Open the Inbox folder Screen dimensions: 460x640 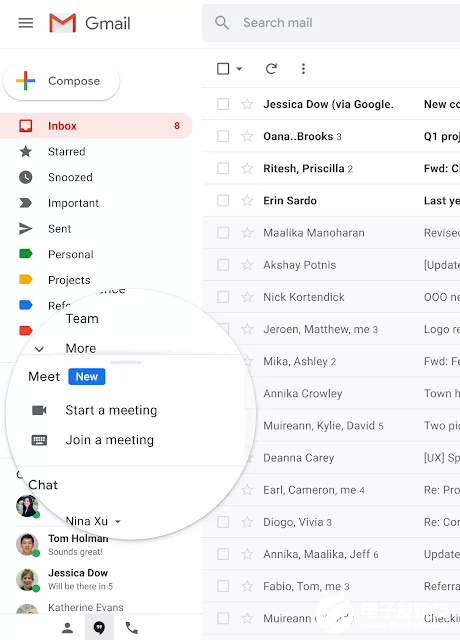pyautogui.click(x=96, y=126)
